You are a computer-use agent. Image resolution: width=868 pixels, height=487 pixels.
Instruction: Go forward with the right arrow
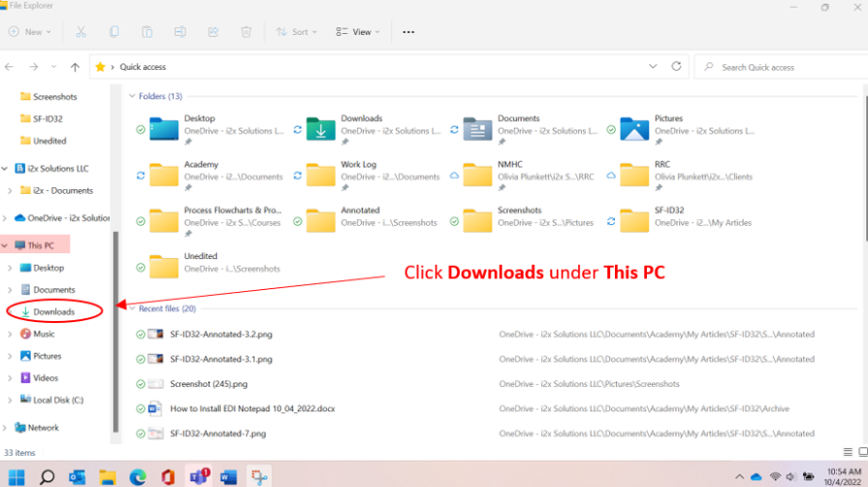pyautogui.click(x=34, y=67)
